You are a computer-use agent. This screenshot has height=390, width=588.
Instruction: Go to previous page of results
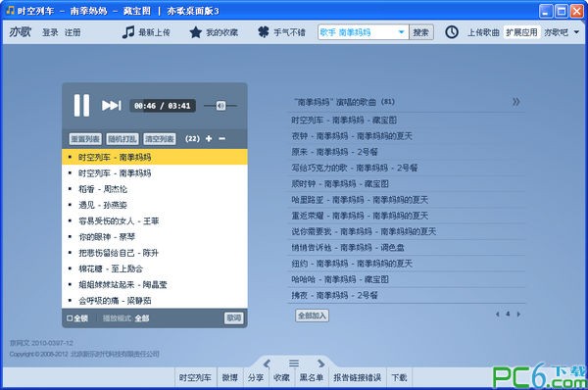tap(498, 315)
